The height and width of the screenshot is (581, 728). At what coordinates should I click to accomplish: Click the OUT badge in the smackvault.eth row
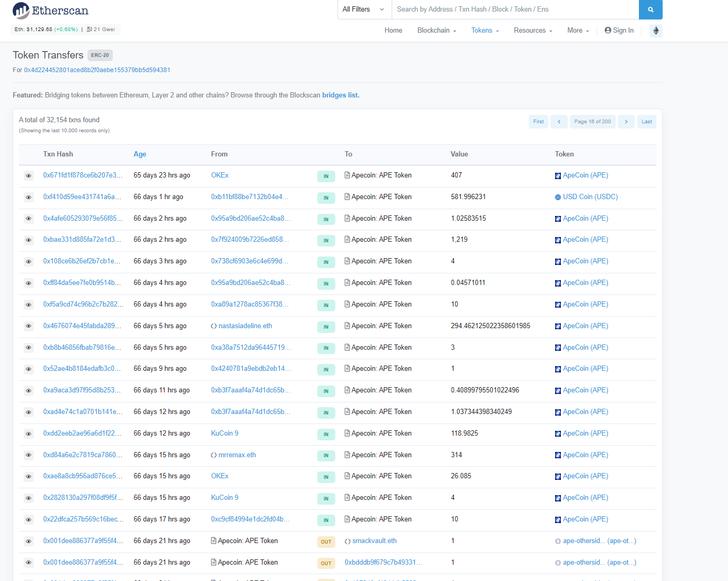pos(326,542)
